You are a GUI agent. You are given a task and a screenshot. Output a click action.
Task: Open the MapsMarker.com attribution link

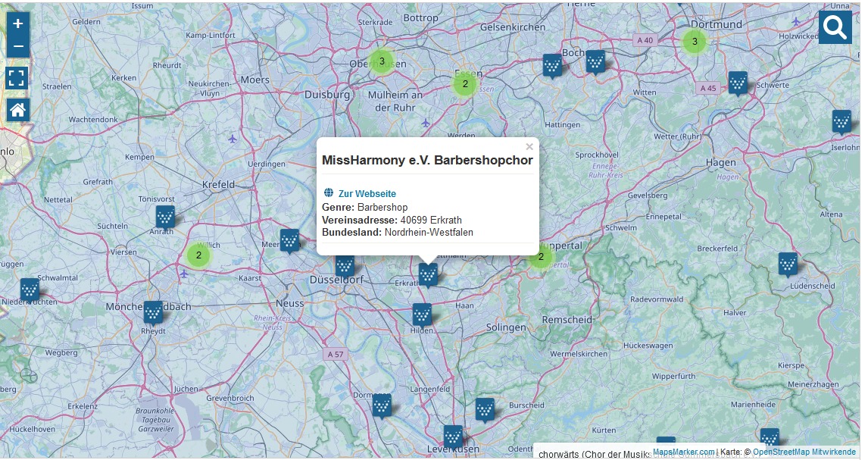[x=683, y=452]
